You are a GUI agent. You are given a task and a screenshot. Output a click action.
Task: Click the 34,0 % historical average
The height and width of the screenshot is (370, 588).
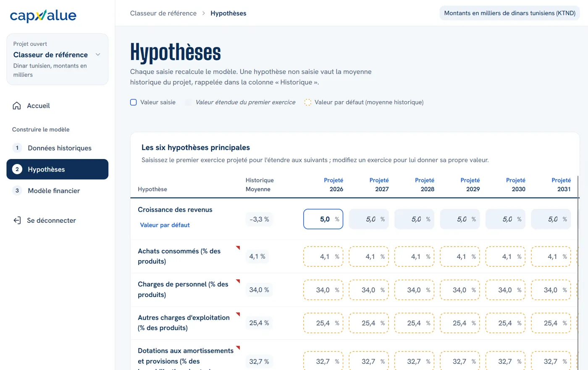(259, 290)
